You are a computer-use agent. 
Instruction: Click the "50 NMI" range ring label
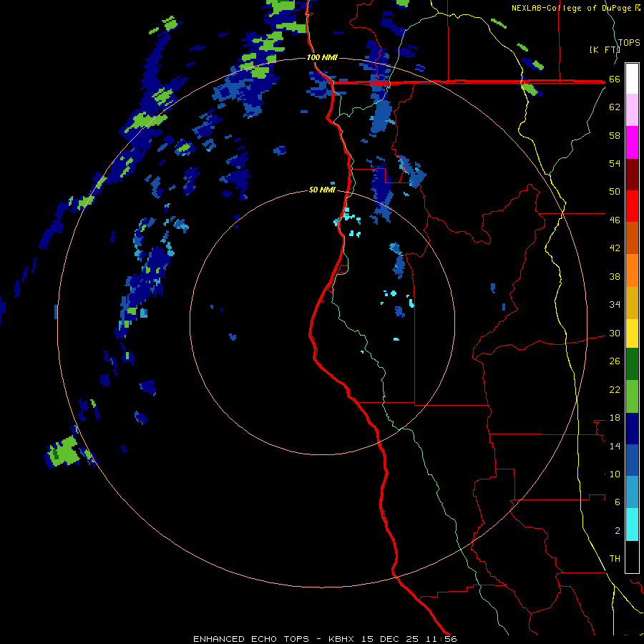click(322, 190)
